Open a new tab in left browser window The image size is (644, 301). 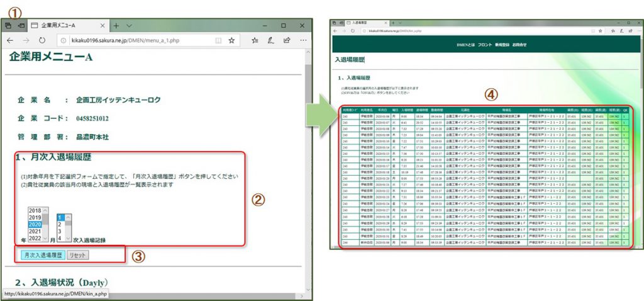pyautogui.click(x=116, y=25)
